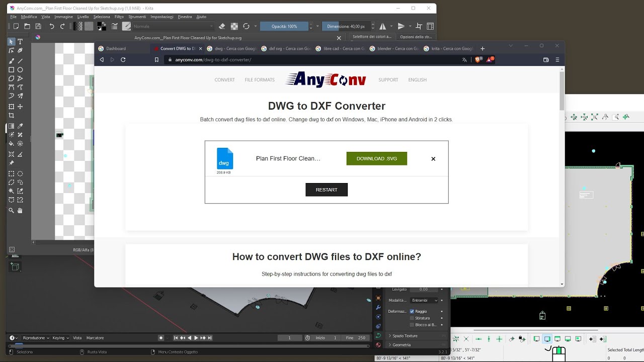Open Krita Strumenti menu

click(x=137, y=17)
